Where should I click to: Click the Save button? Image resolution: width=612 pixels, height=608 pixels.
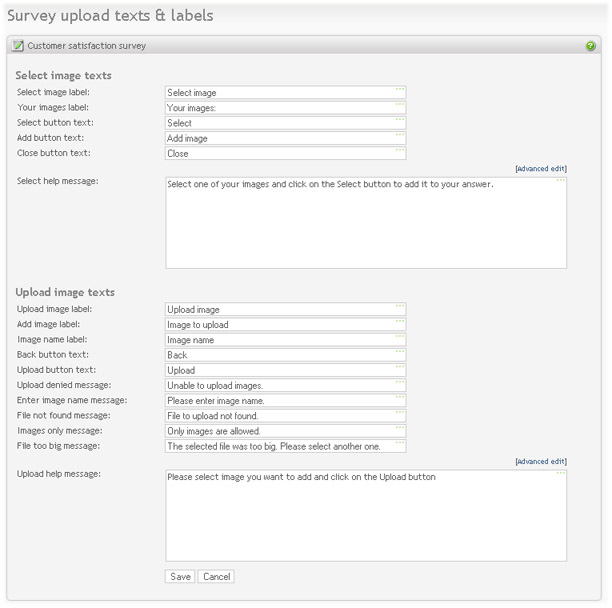click(180, 576)
